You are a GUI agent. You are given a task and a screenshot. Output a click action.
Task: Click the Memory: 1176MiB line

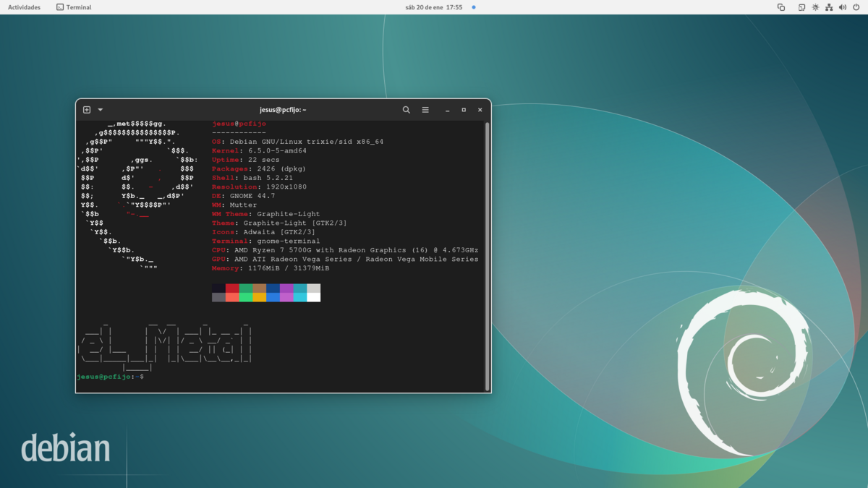270,268
